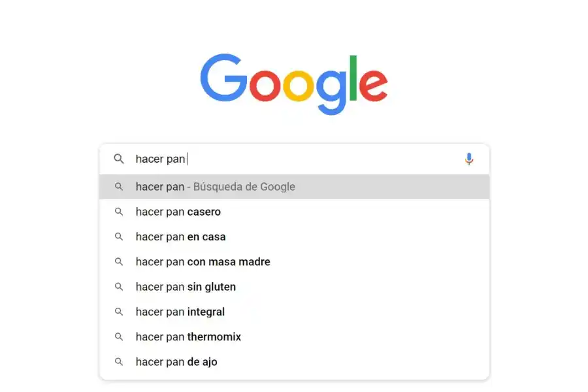Select 'hacer pan - Búsqueda de Google' suggestion
This screenshot has height=392, width=588.
point(216,187)
